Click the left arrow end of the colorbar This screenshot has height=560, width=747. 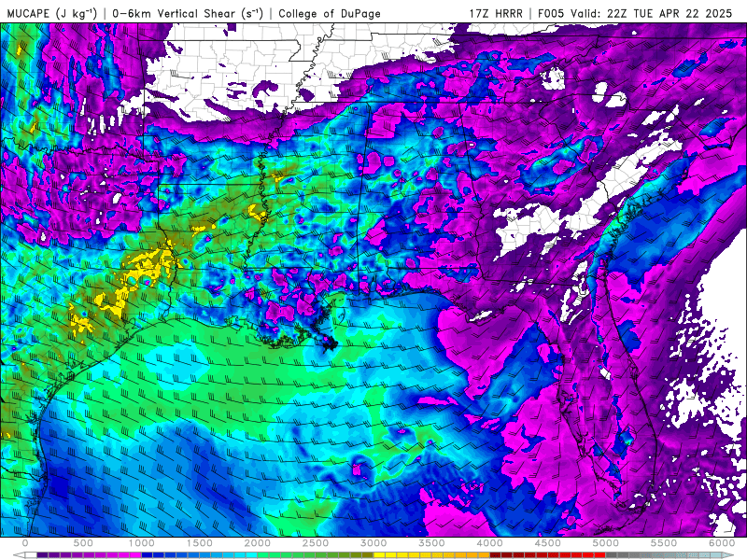click(x=19, y=554)
